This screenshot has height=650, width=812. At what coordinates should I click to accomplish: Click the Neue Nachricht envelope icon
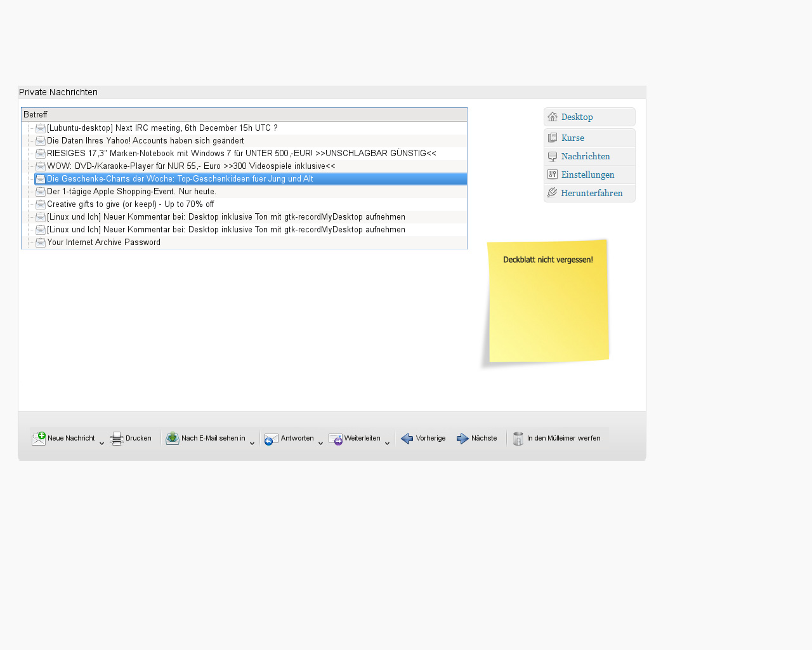click(39, 439)
